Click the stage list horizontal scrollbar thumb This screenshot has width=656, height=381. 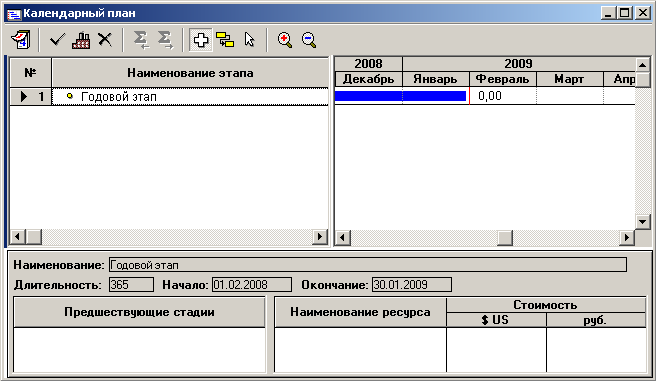(x=34, y=237)
